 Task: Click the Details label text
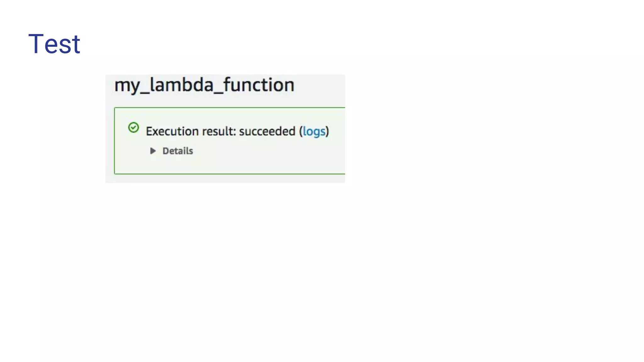point(177,151)
